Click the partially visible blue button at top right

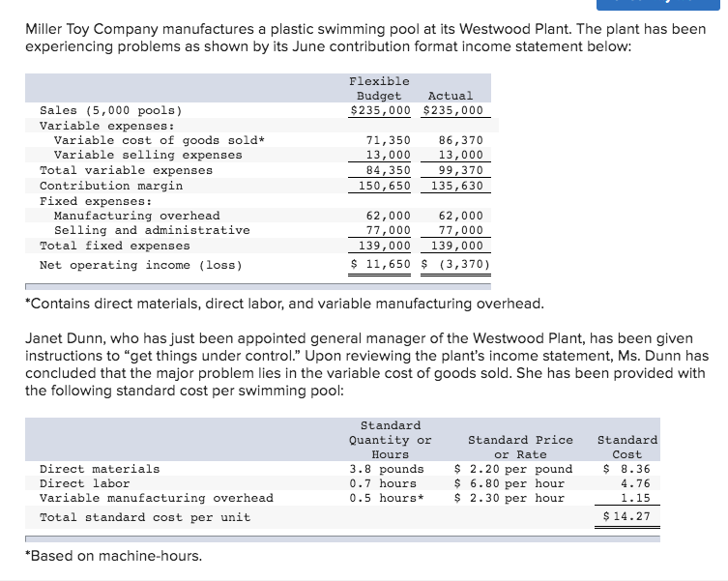pos(657,5)
